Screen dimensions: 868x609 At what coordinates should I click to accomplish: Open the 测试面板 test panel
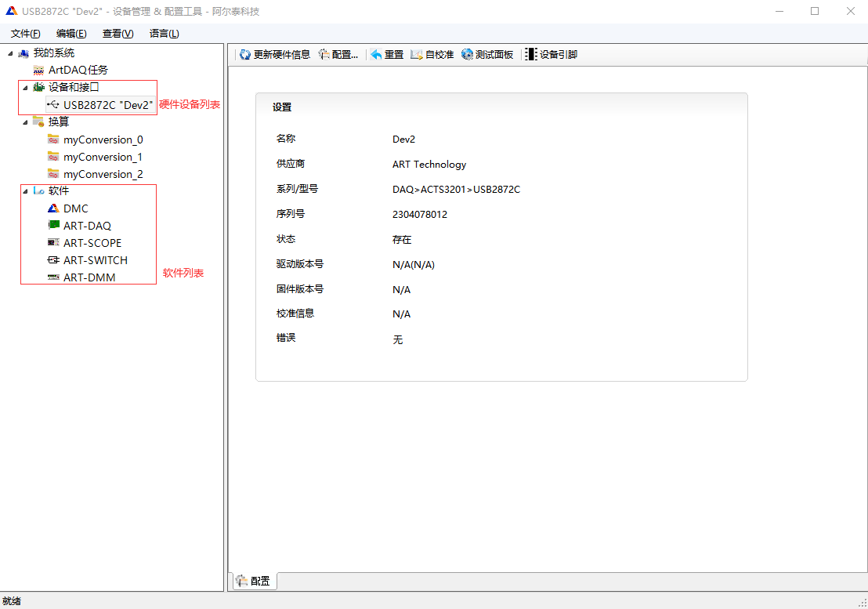(x=468, y=55)
